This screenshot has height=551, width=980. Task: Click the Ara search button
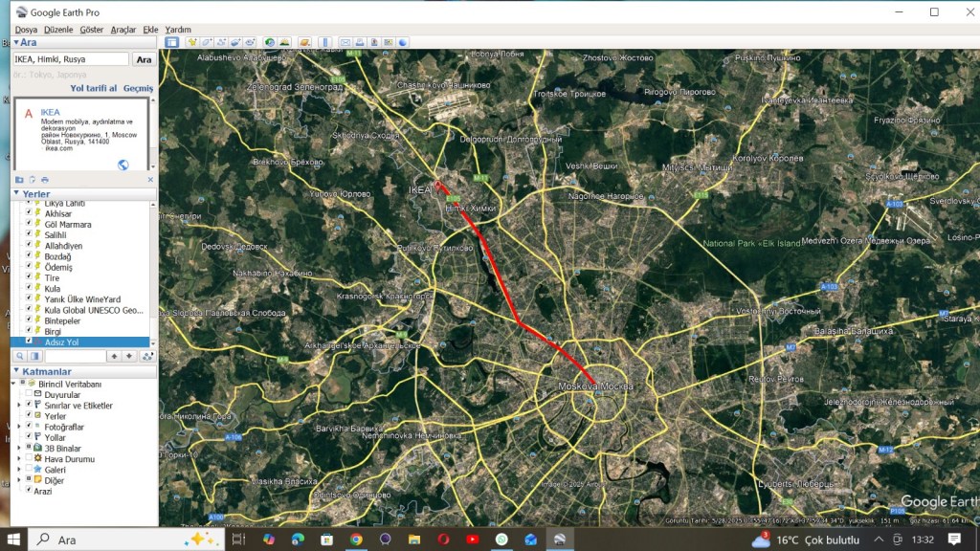(144, 59)
